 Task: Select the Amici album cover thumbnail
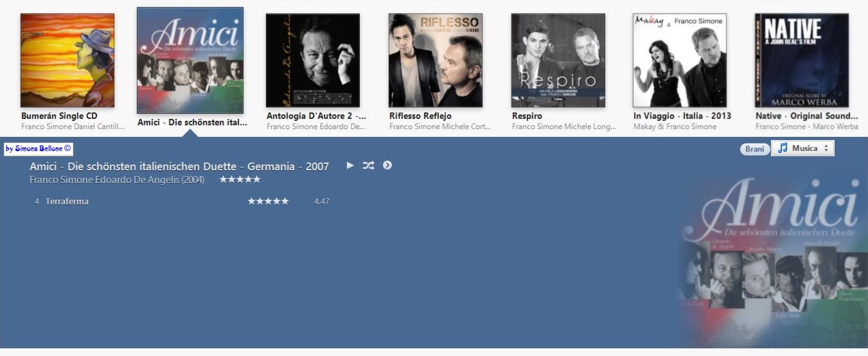[190, 60]
